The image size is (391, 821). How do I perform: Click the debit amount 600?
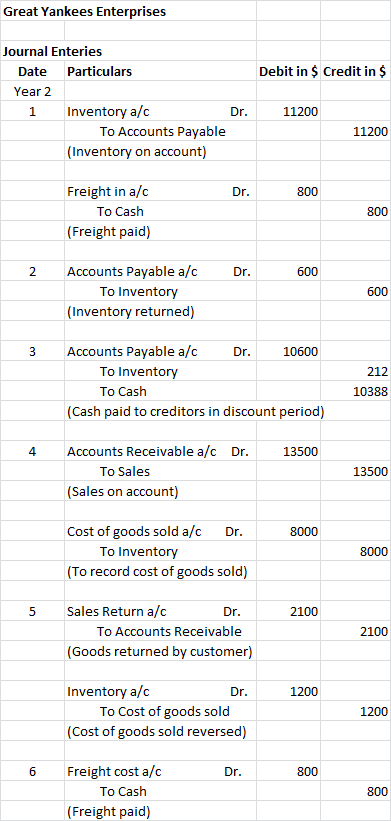coord(307,272)
